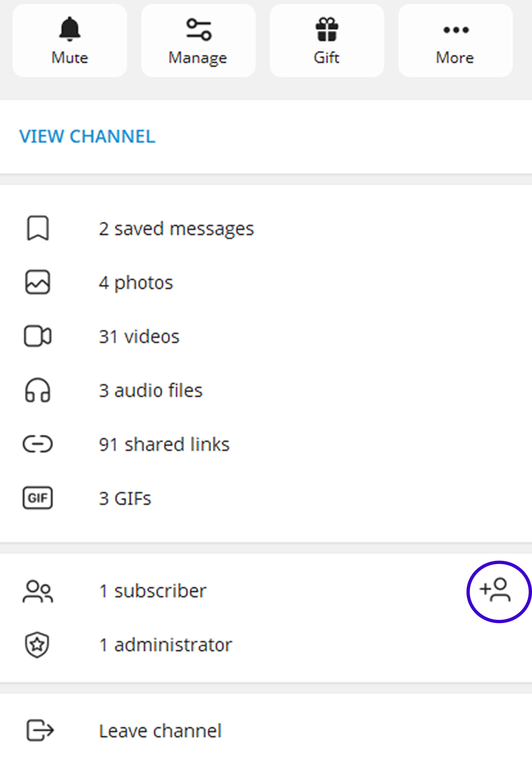Select Leave channel
Image resolution: width=532 pixels, height=759 pixels.
tap(160, 731)
